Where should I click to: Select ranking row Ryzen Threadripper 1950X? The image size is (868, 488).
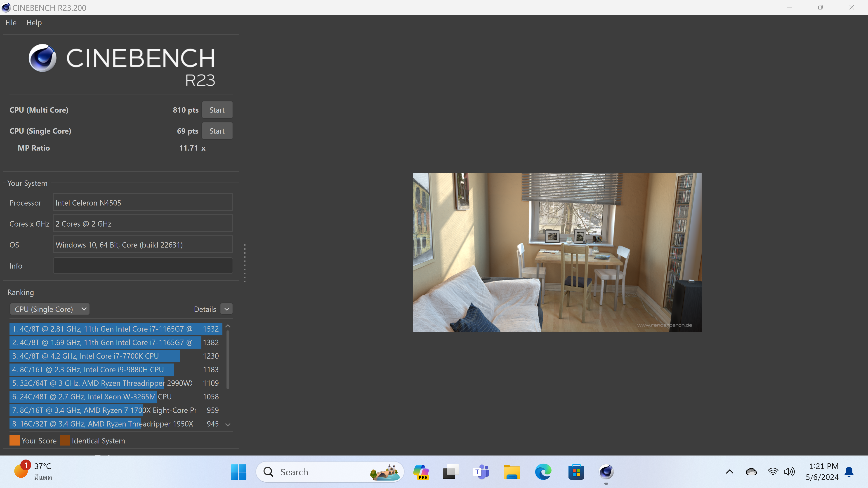coord(116,424)
